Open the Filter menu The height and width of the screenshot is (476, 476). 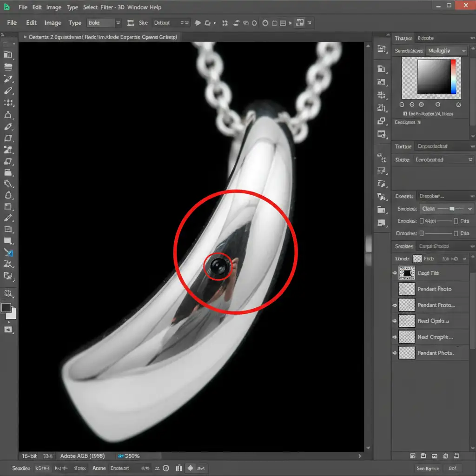pyautogui.click(x=107, y=7)
